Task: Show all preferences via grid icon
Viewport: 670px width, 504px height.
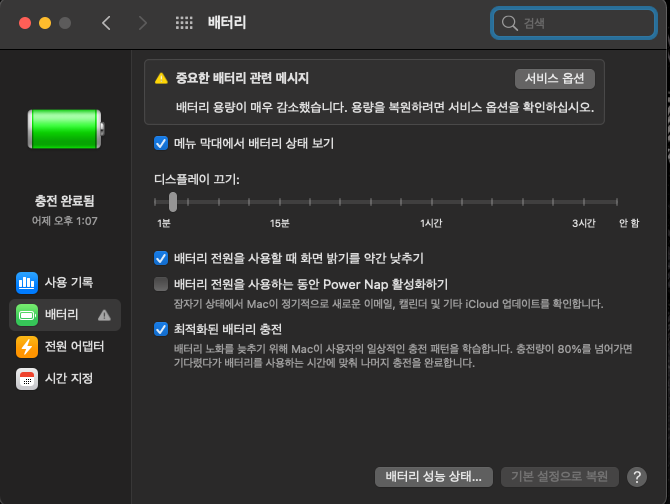Action: (184, 23)
